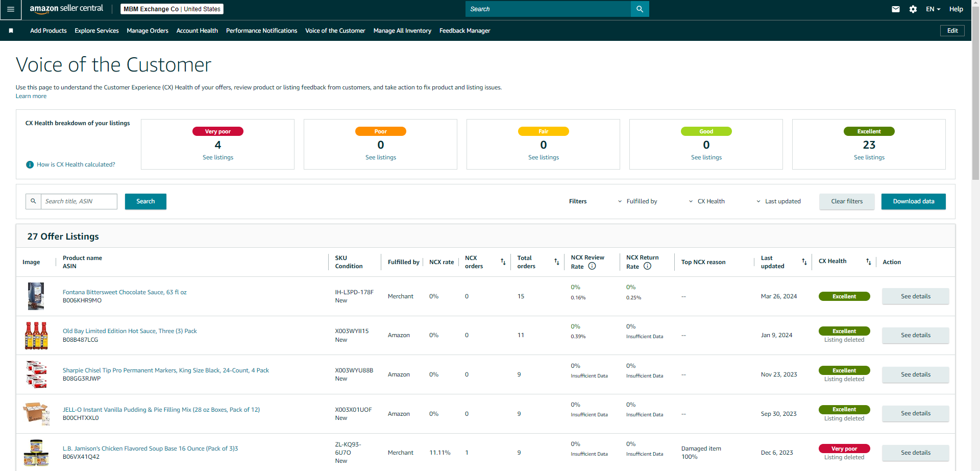
Task: Click the Very poor badge in the breakdown
Action: pos(218,131)
